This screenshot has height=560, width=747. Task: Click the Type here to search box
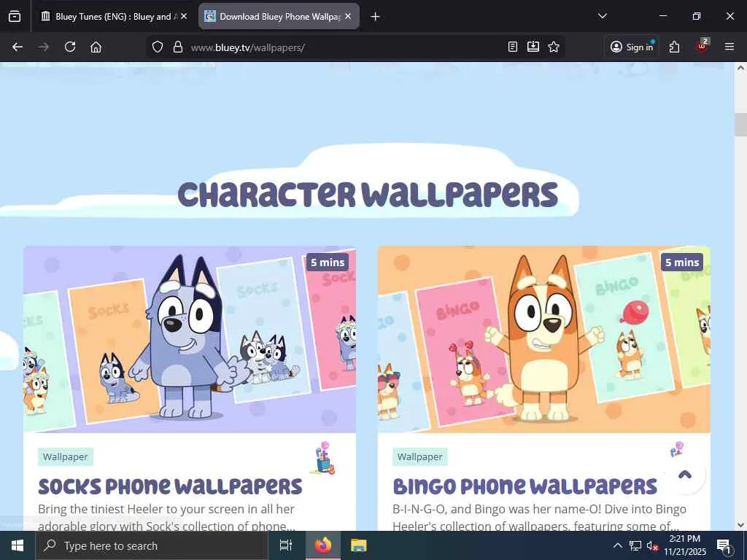coord(152,545)
